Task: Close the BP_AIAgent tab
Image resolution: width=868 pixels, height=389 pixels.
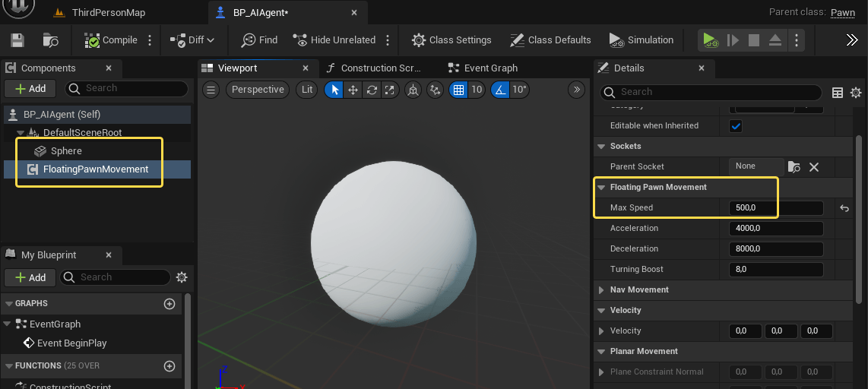Action: [354, 12]
